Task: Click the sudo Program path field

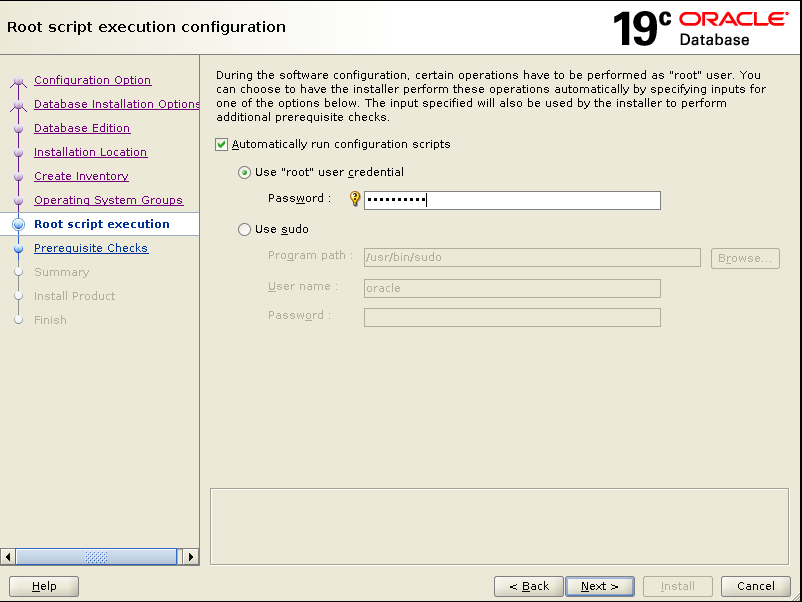Action: pyautogui.click(x=532, y=257)
